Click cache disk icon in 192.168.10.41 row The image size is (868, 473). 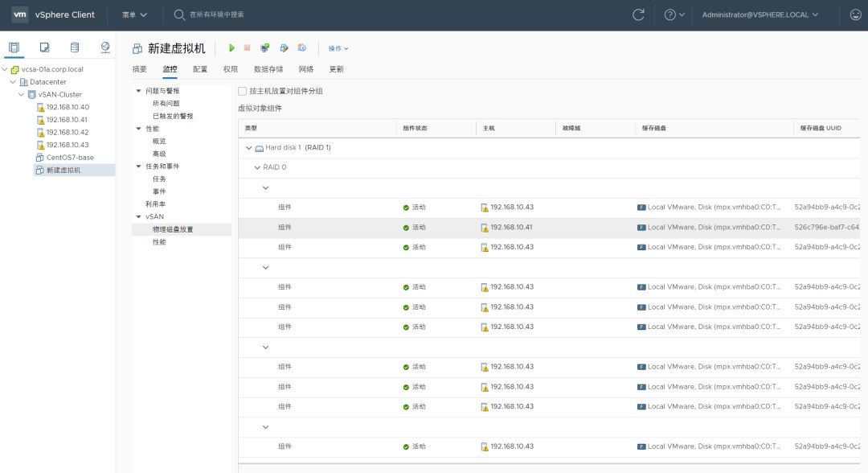click(x=641, y=228)
